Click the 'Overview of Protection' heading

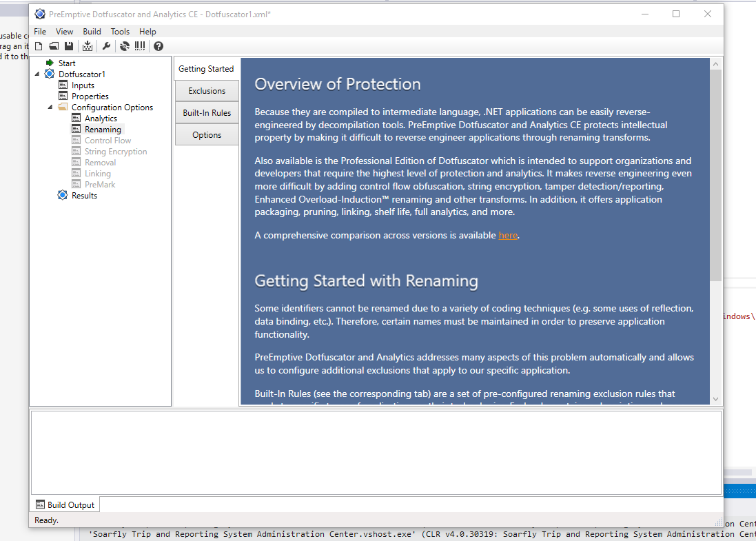pyautogui.click(x=338, y=84)
